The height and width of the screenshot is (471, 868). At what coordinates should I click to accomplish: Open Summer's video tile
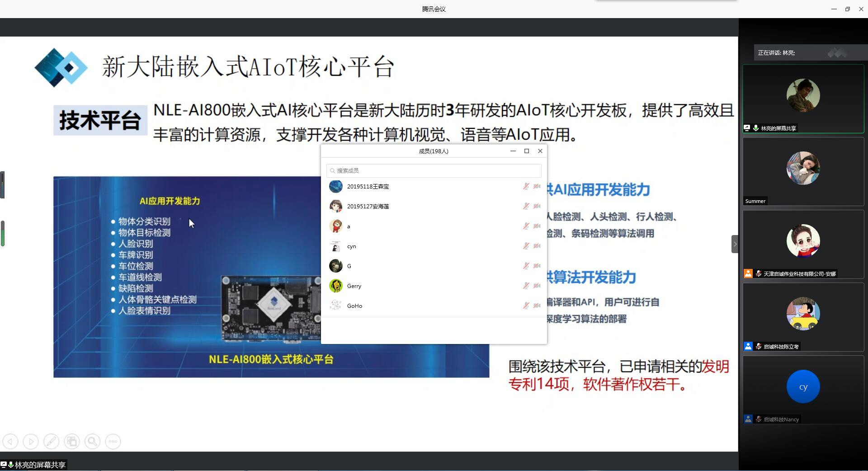click(803, 172)
